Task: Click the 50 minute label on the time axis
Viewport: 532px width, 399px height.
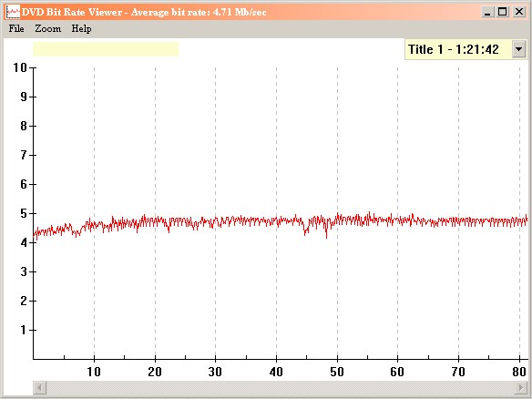Action: [x=337, y=372]
